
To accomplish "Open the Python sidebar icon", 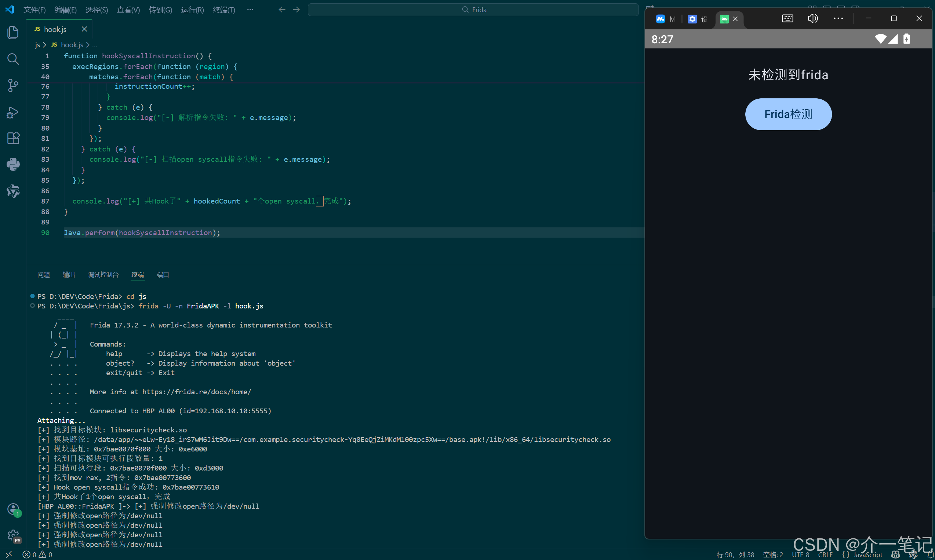I will pos(13,165).
